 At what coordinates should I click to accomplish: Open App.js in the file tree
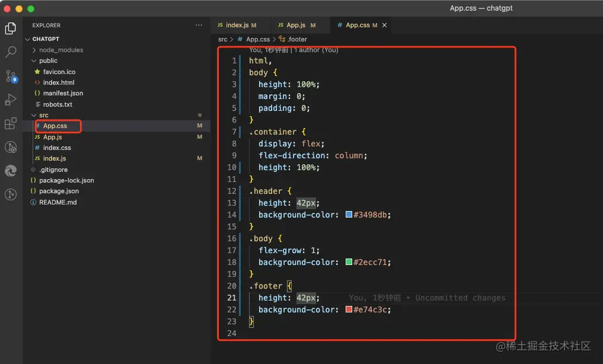click(52, 137)
